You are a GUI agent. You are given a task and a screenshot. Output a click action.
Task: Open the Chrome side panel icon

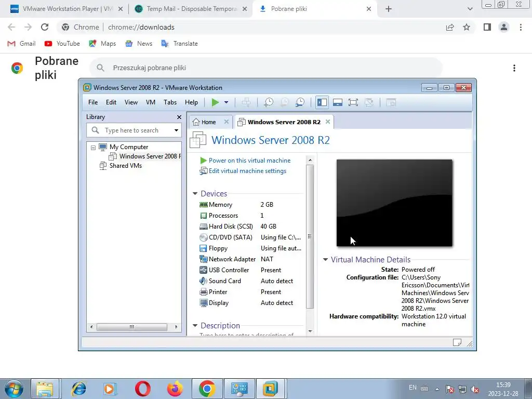[x=487, y=27]
